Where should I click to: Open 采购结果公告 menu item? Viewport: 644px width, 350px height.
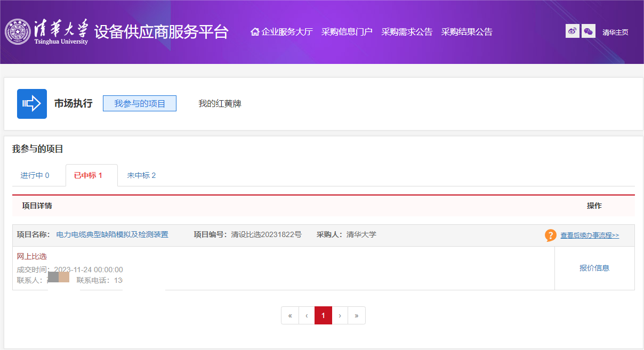pyautogui.click(x=467, y=32)
